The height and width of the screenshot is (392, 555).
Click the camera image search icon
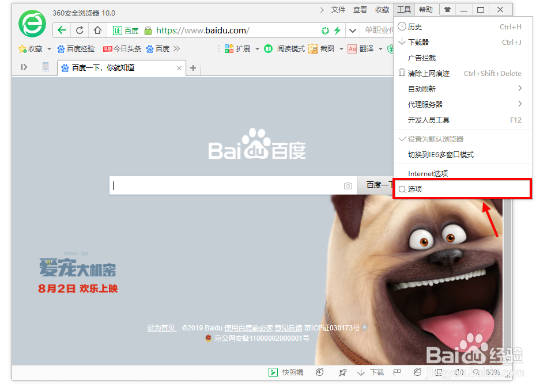click(348, 185)
